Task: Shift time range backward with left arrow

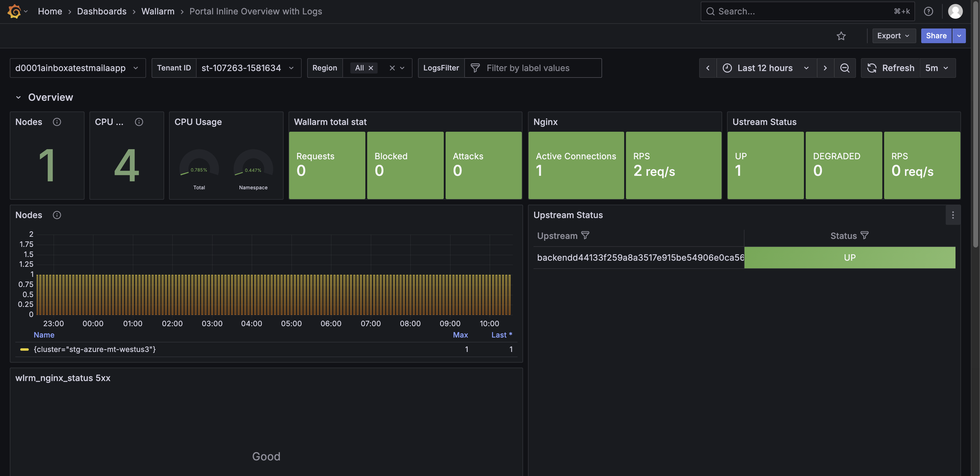Action: coord(708,68)
